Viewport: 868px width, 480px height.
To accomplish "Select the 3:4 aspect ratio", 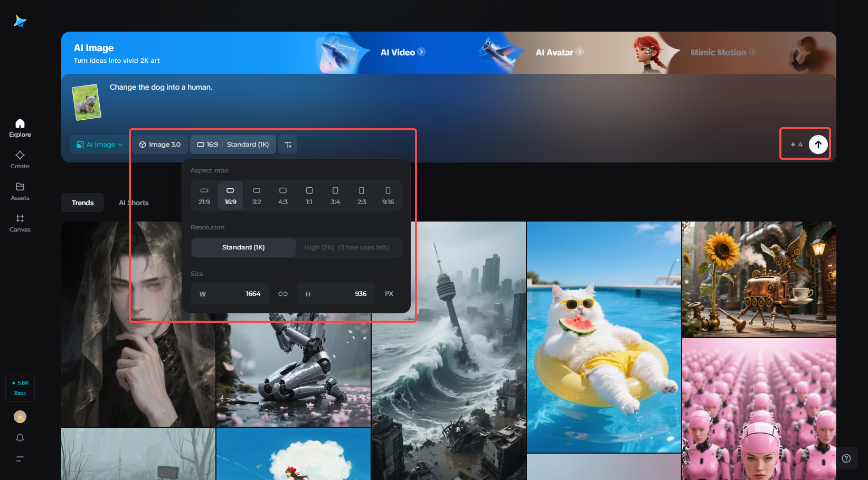I will [x=335, y=196].
